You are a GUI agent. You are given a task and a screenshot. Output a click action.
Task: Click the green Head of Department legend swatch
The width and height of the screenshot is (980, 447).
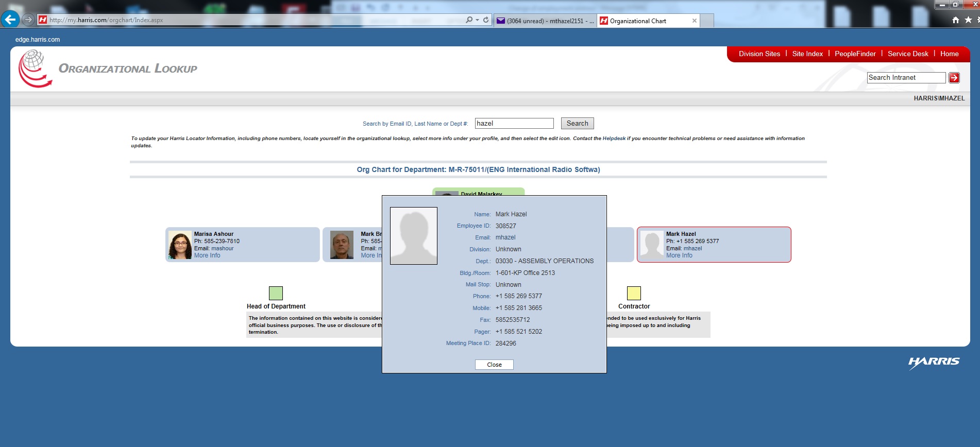click(276, 293)
